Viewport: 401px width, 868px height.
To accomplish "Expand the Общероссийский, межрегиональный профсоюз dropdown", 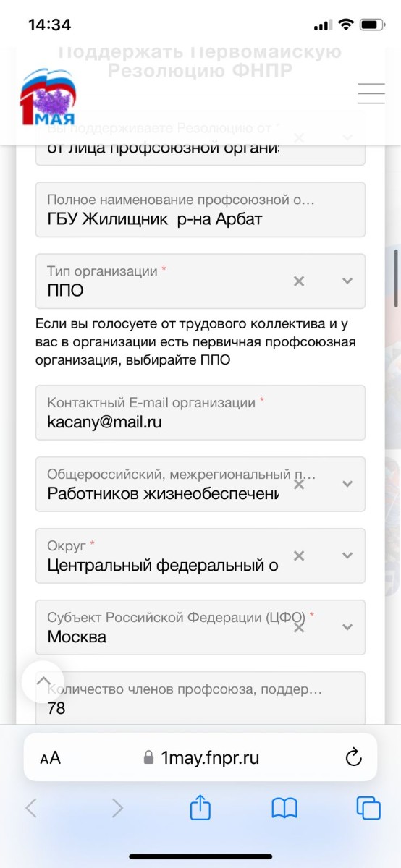I will 347,484.
